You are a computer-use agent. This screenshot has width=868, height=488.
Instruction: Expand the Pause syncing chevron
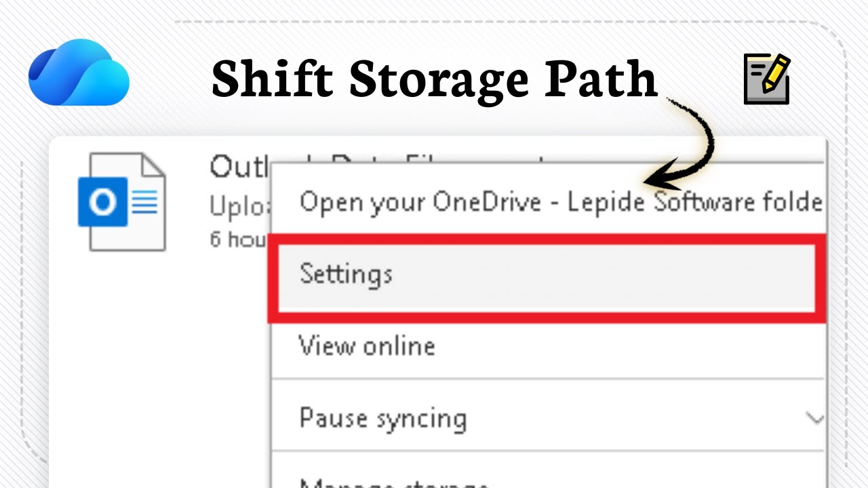816,418
